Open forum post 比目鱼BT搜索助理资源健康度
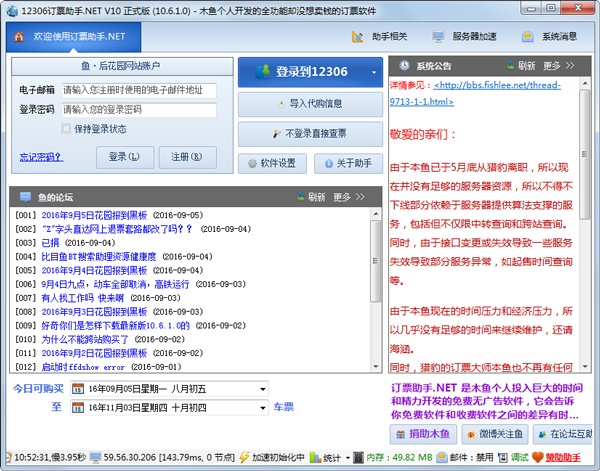The width and height of the screenshot is (600, 471). [x=99, y=257]
